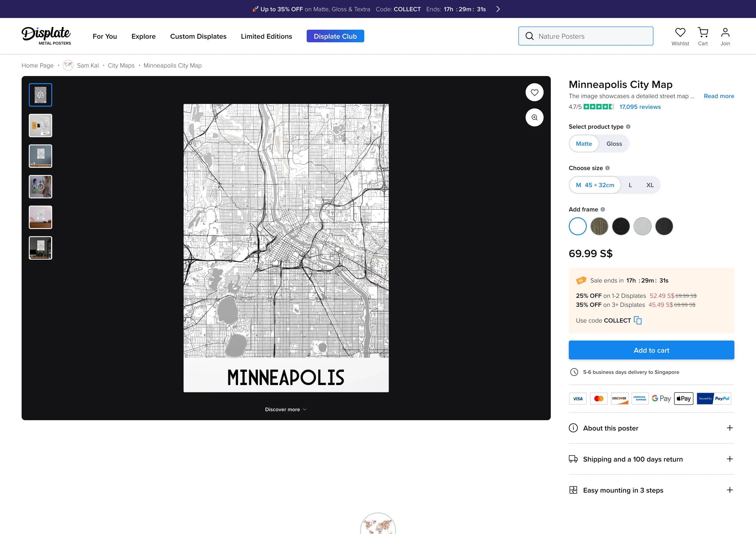Click the search magnifier icon

529,36
